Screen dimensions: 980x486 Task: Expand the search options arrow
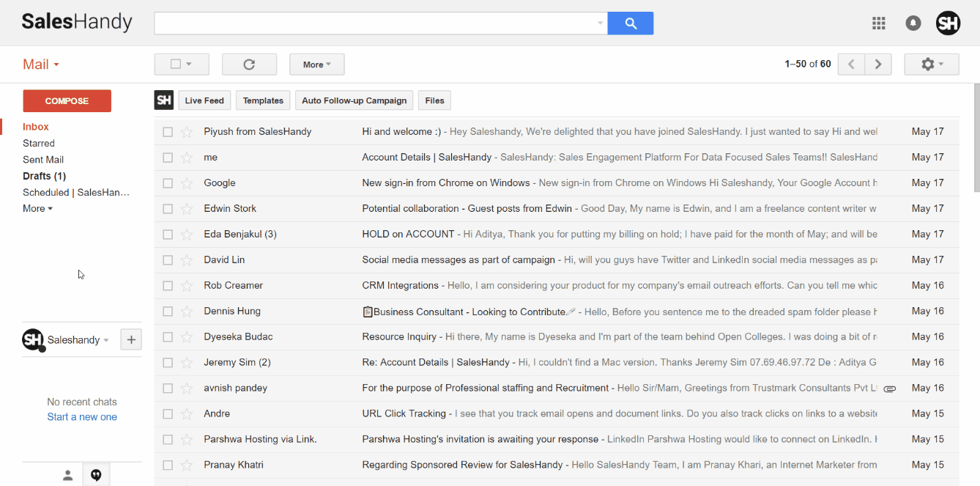click(x=601, y=23)
